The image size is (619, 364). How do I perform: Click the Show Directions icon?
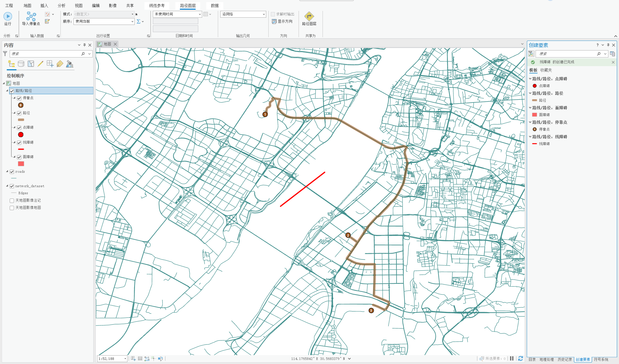click(274, 21)
